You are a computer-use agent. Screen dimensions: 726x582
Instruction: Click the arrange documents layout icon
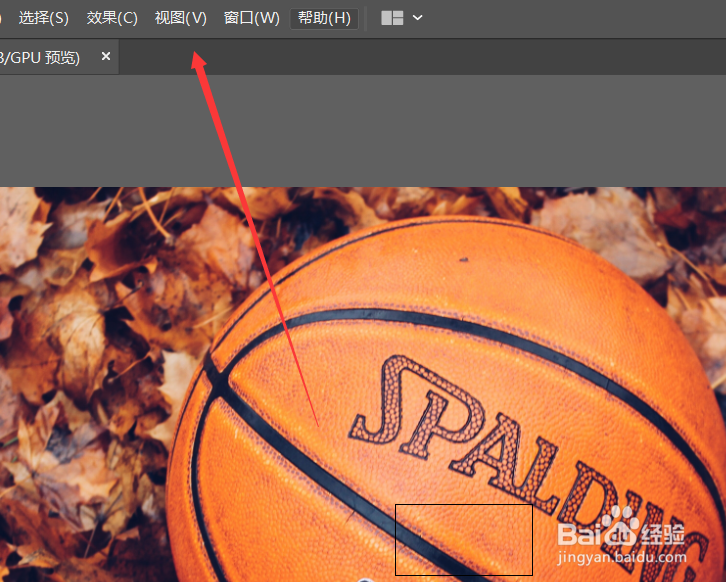[x=392, y=18]
